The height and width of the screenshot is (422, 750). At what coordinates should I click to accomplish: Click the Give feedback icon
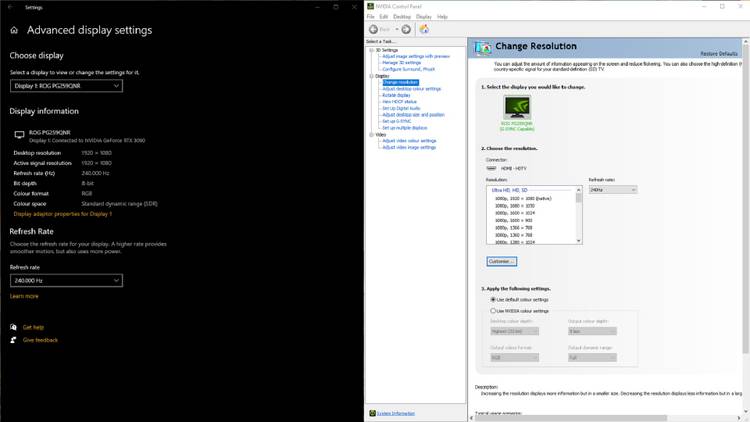pos(14,340)
